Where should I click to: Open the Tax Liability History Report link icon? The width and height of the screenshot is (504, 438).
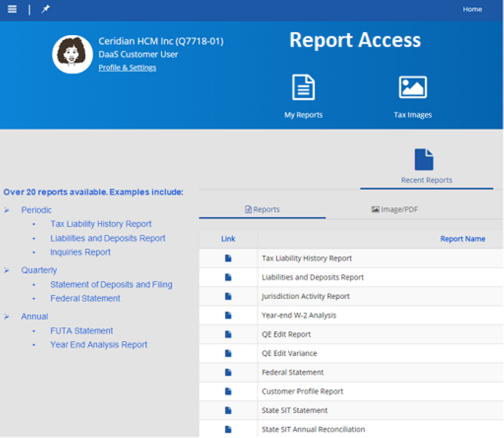tap(227, 258)
